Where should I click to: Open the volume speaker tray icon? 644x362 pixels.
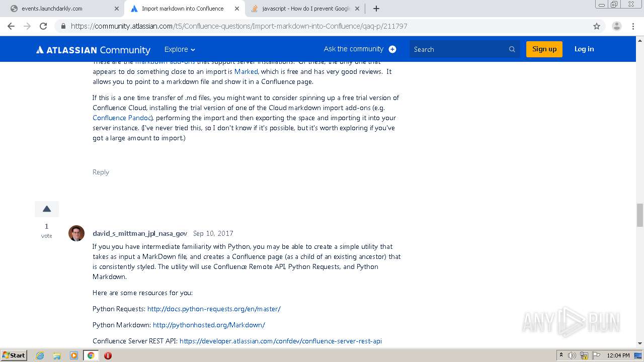[572, 355]
